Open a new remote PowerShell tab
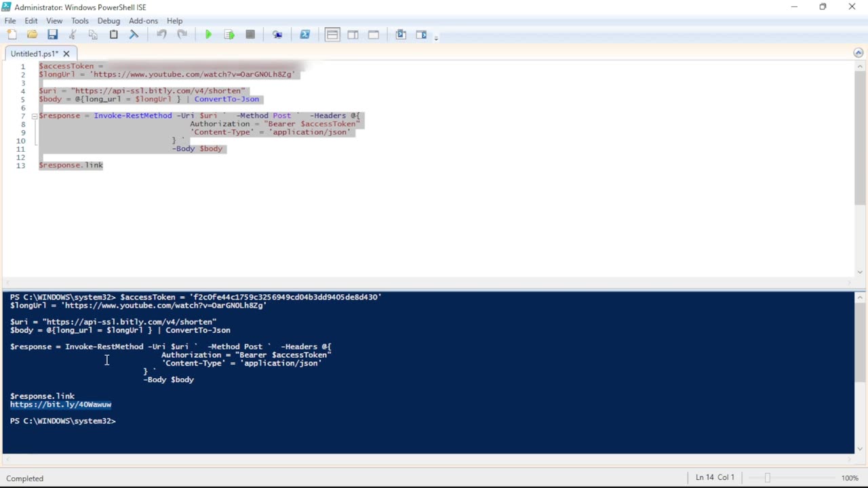868x488 pixels. pyautogui.click(x=277, y=35)
